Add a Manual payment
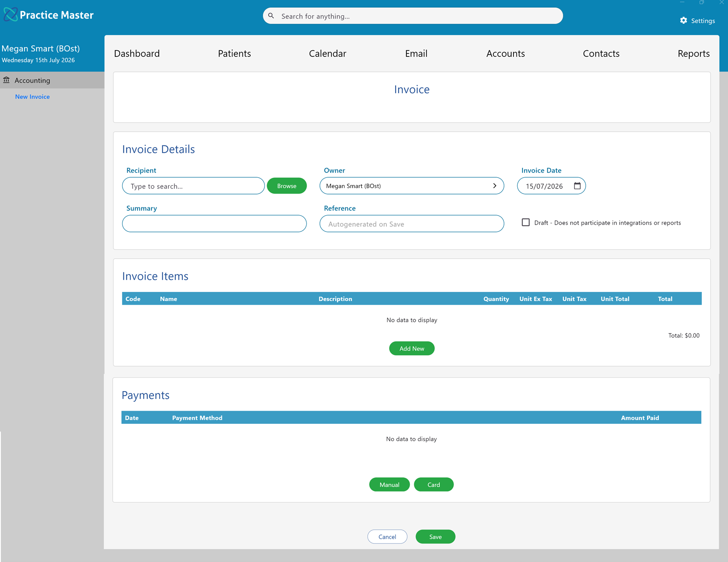 (389, 485)
